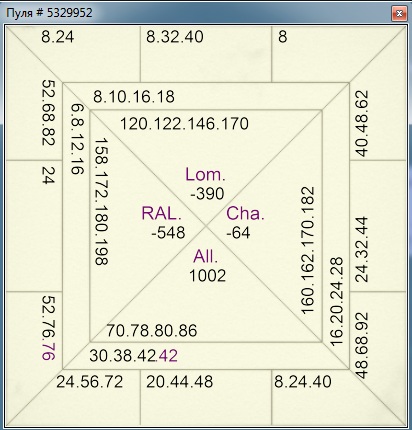Click the score -390 under Lom.
The image size is (412, 430).
click(207, 194)
